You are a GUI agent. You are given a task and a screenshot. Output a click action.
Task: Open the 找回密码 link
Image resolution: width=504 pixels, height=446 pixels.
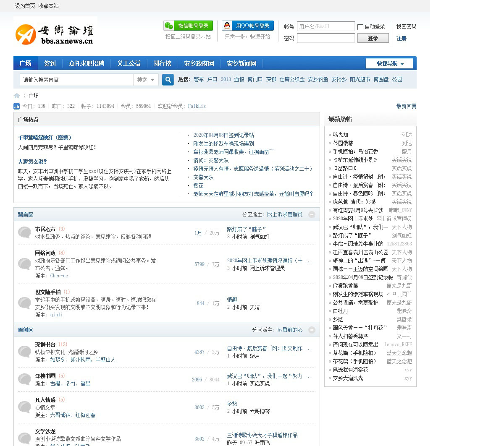tap(406, 26)
